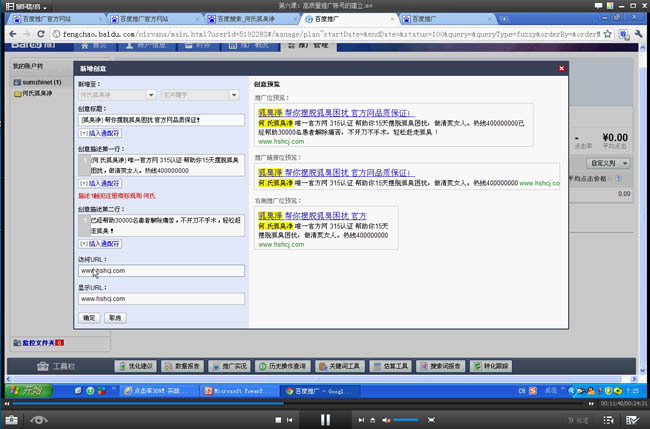Click the browser forward arrow
The height and width of the screenshot is (429, 650).
click(27, 34)
